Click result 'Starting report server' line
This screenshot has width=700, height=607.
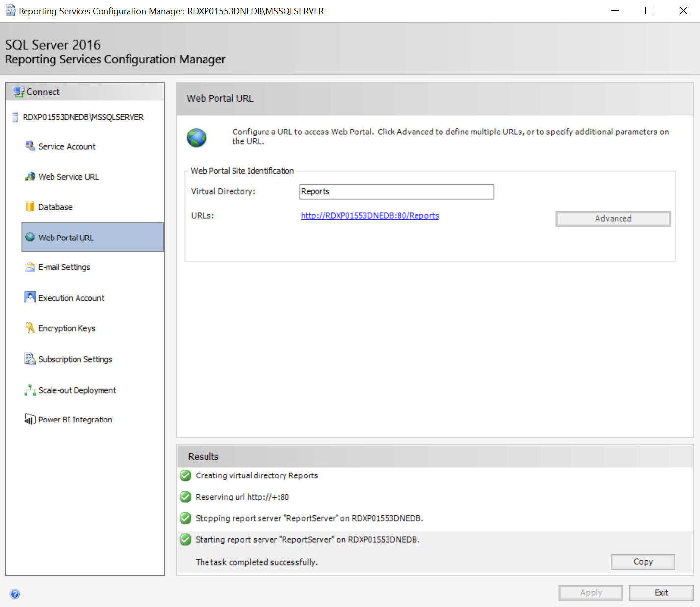308,540
